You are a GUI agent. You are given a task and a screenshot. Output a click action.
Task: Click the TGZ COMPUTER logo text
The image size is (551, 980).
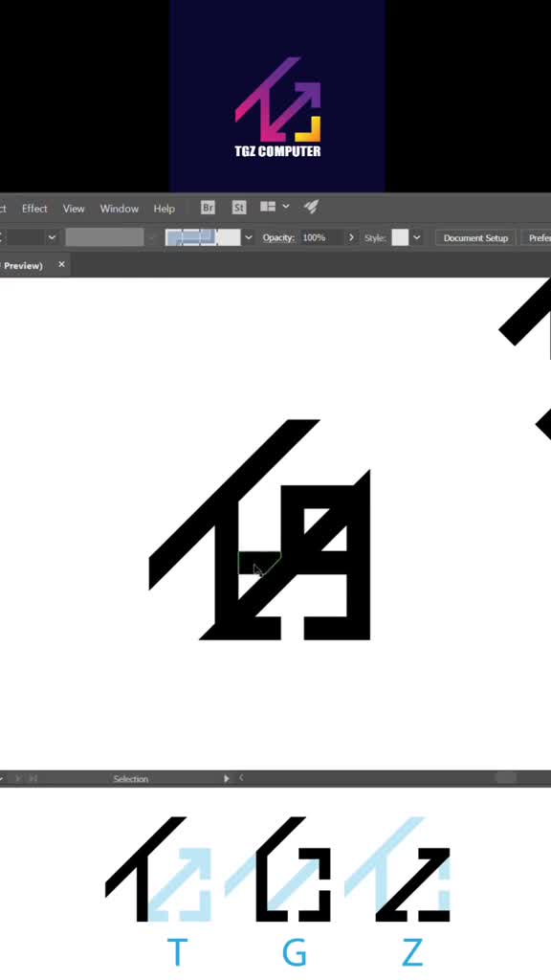point(277,150)
